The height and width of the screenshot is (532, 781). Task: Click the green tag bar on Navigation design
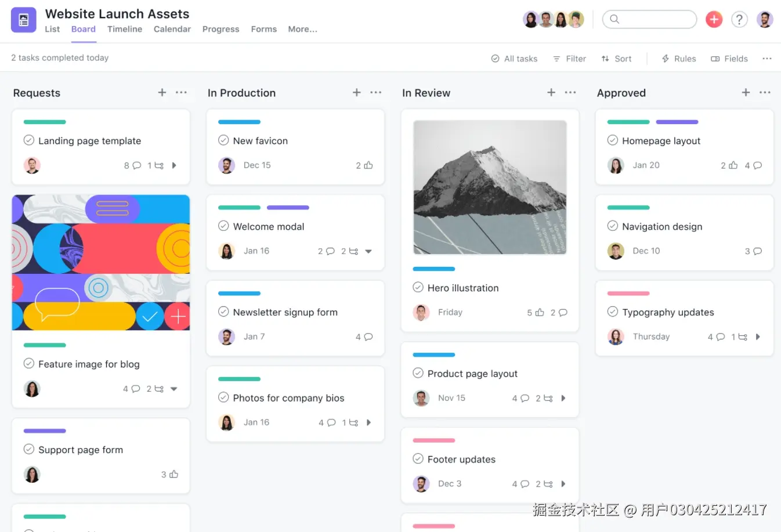[x=628, y=208]
